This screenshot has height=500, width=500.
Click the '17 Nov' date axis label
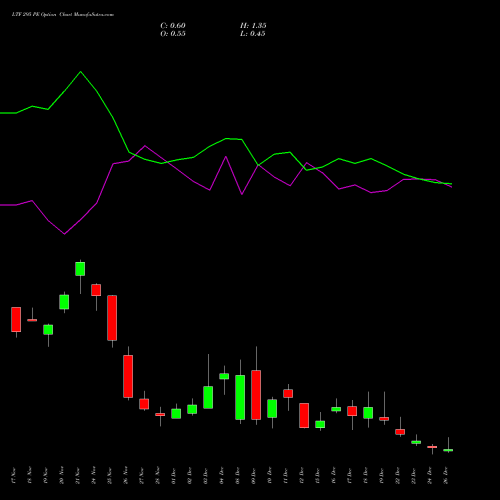[13, 476]
